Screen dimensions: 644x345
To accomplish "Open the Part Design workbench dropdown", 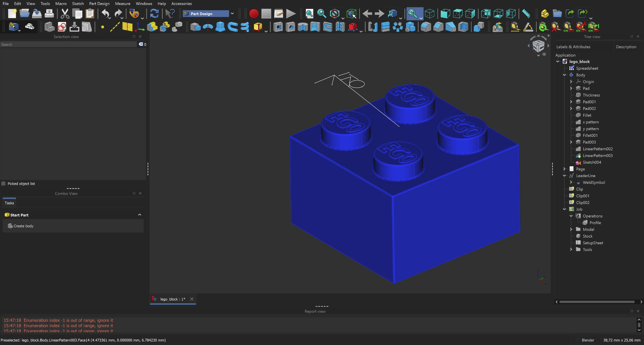I will pos(232,14).
